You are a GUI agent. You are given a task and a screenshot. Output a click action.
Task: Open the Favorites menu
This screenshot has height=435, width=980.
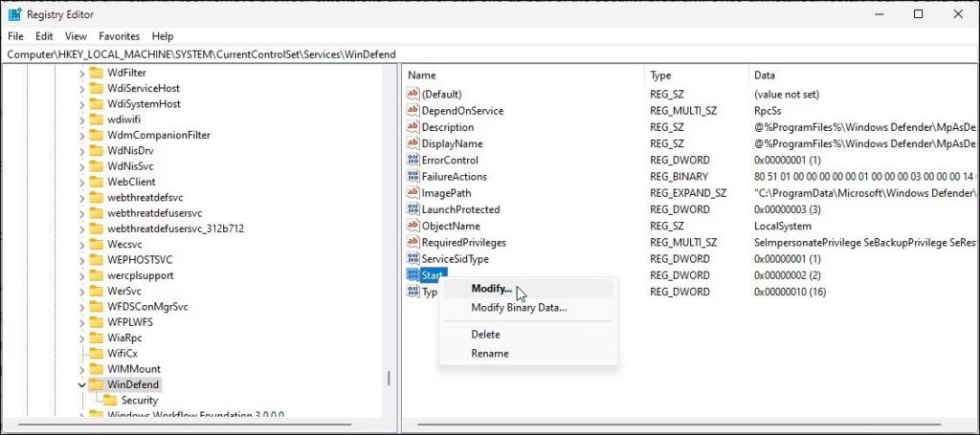(x=119, y=36)
